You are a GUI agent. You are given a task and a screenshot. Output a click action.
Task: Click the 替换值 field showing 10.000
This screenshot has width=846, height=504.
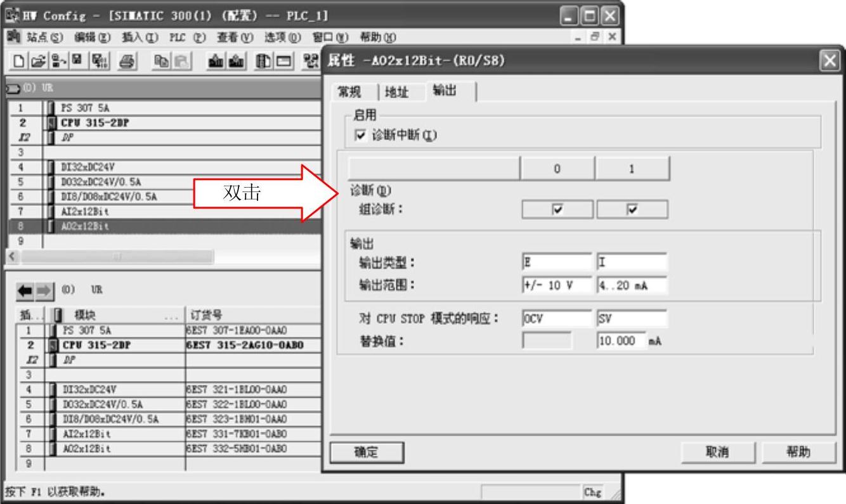621,340
